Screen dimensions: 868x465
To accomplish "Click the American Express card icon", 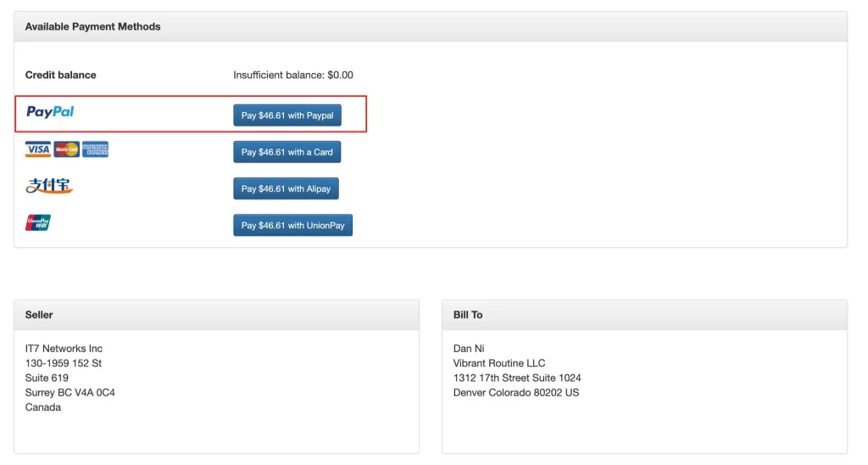I will click(95, 149).
